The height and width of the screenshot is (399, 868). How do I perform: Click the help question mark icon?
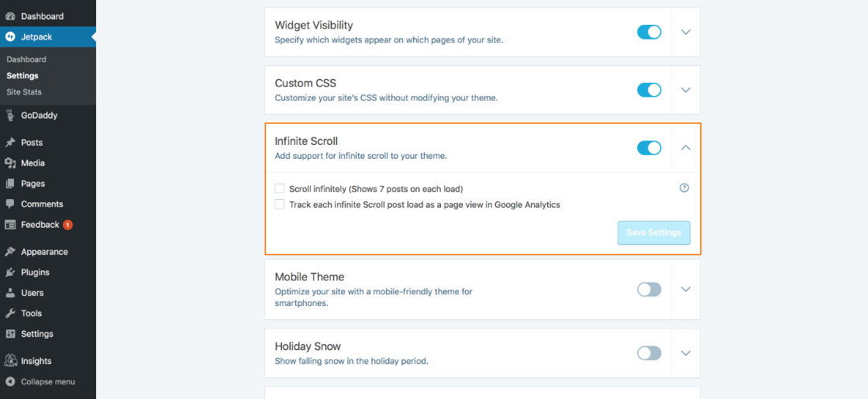click(684, 188)
